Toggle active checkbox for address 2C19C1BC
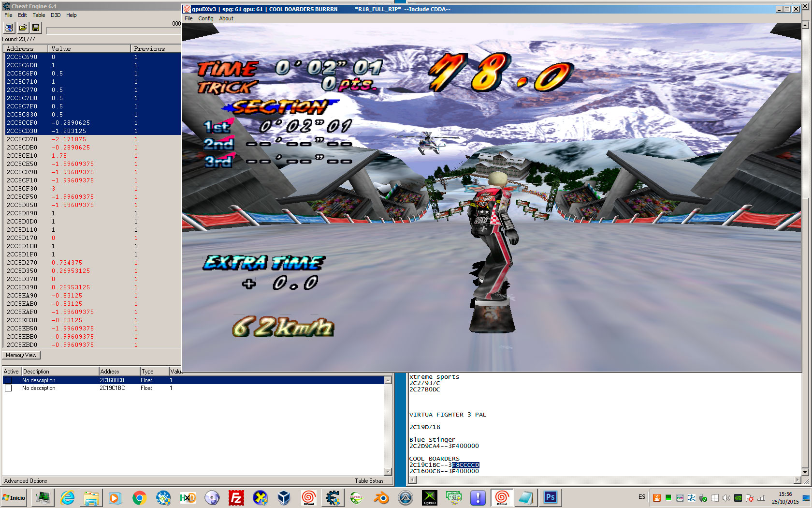The height and width of the screenshot is (508, 812). [8, 388]
